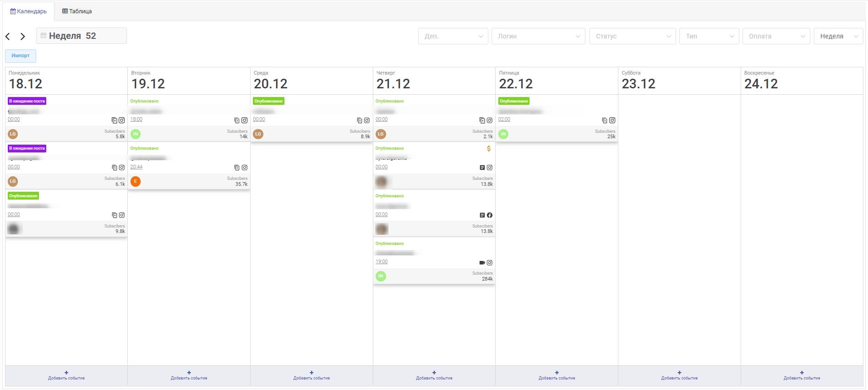Click the copy icon on Friday's 02:00 event

(x=605, y=120)
